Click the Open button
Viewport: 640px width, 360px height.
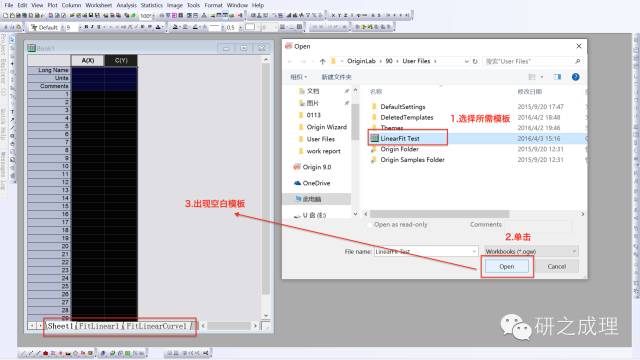click(x=507, y=266)
